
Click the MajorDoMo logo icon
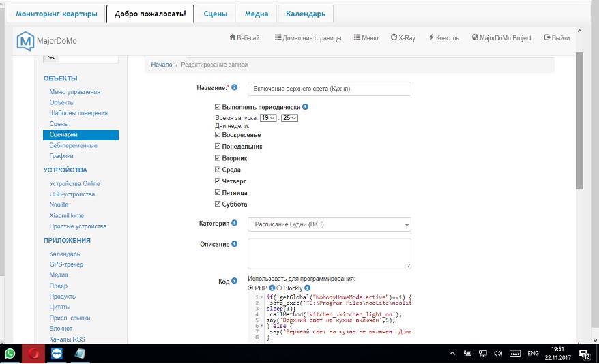coord(25,41)
